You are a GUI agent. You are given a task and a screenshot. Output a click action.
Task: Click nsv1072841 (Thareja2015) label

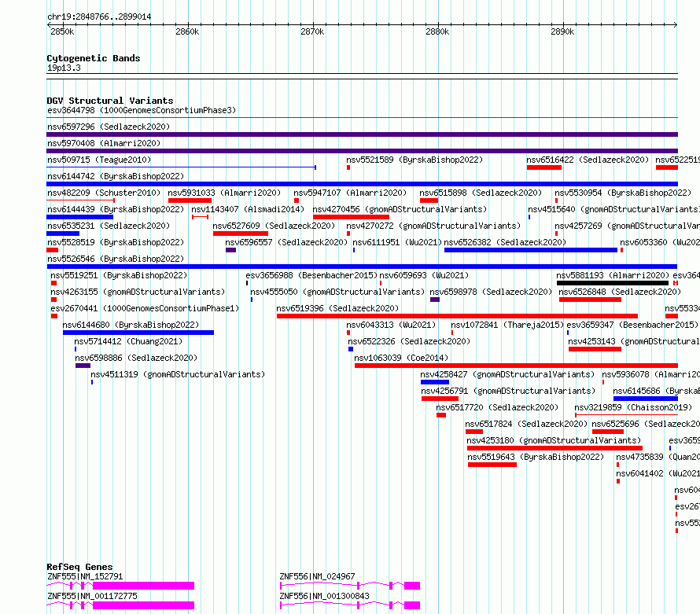(x=507, y=325)
